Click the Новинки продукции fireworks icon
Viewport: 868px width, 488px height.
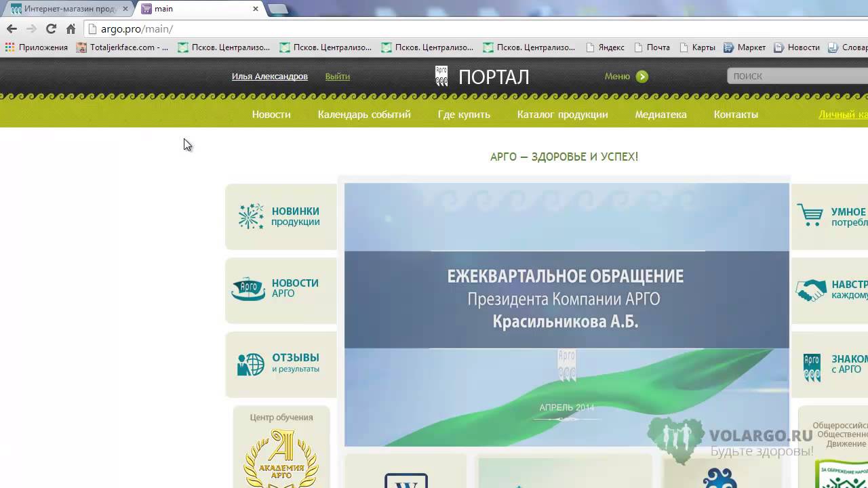point(251,216)
